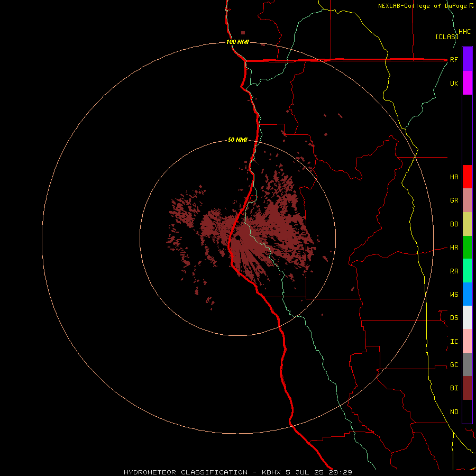The width and height of the screenshot is (476, 476).
Task: Click the RF legend label
Action: coord(454,59)
